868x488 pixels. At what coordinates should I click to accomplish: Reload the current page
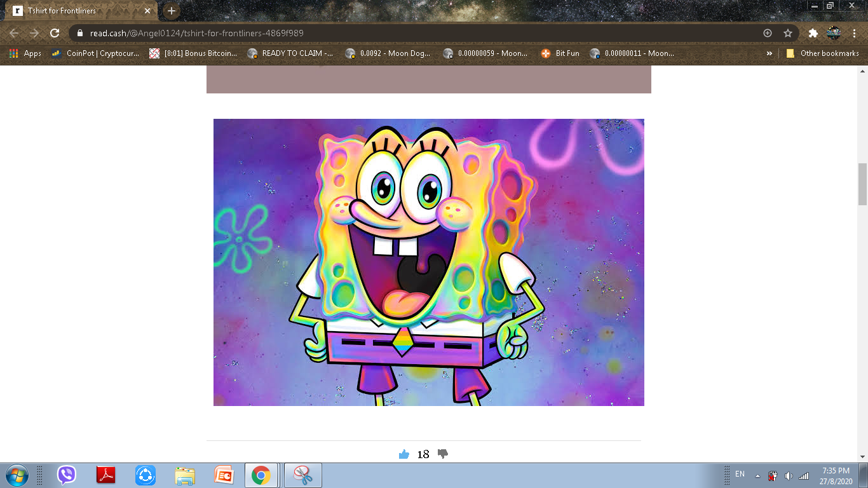[x=55, y=33]
